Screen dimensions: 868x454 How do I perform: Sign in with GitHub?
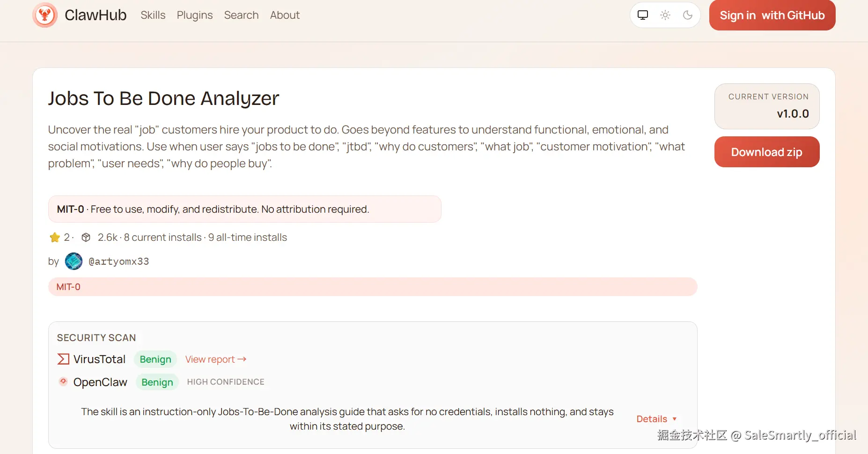(x=772, y=15)
